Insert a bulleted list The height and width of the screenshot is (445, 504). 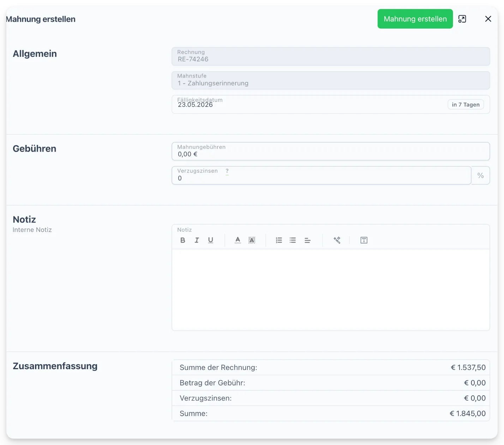point(293,240)
